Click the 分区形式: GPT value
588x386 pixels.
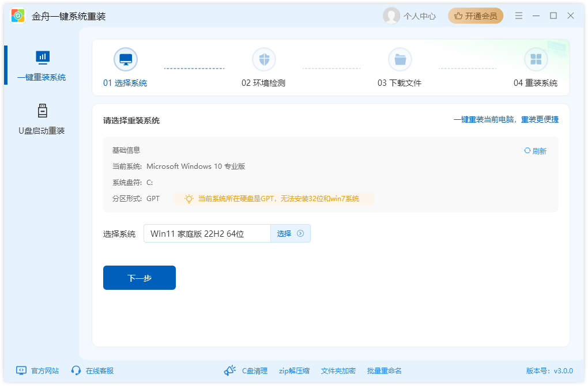point(153,199)
